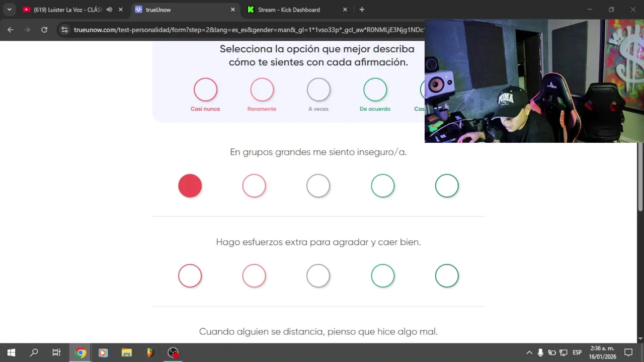Close the trueUnow tab
Image resolution: width=644 pixels, height=362 pixels.
click(x=233, y=10)
